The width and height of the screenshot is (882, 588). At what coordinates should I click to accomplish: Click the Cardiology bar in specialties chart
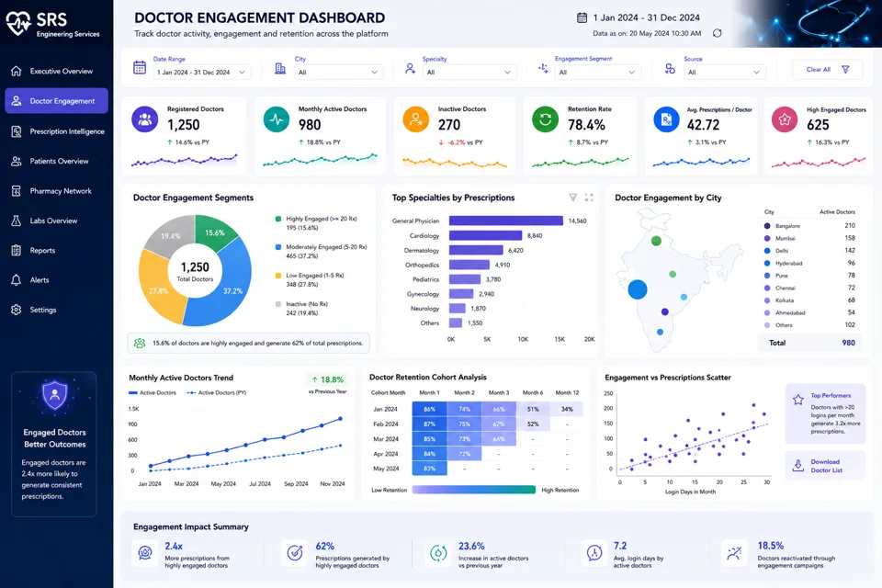(485, 236)
